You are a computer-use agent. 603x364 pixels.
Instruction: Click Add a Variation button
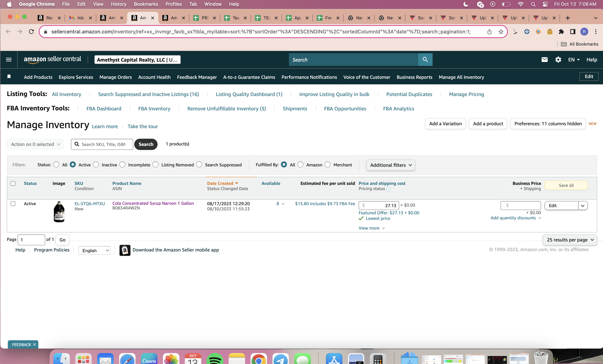(445, 124)
